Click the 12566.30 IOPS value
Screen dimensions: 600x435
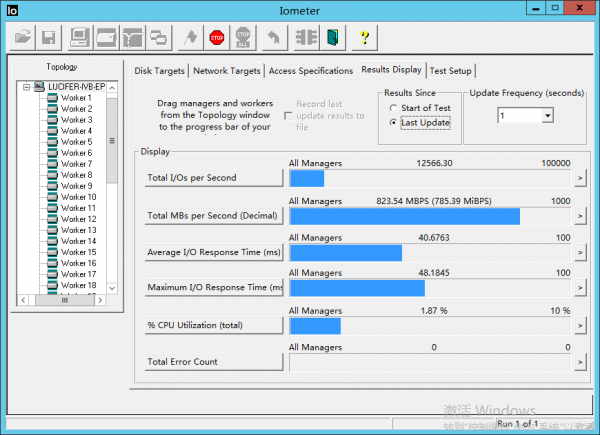434,163
